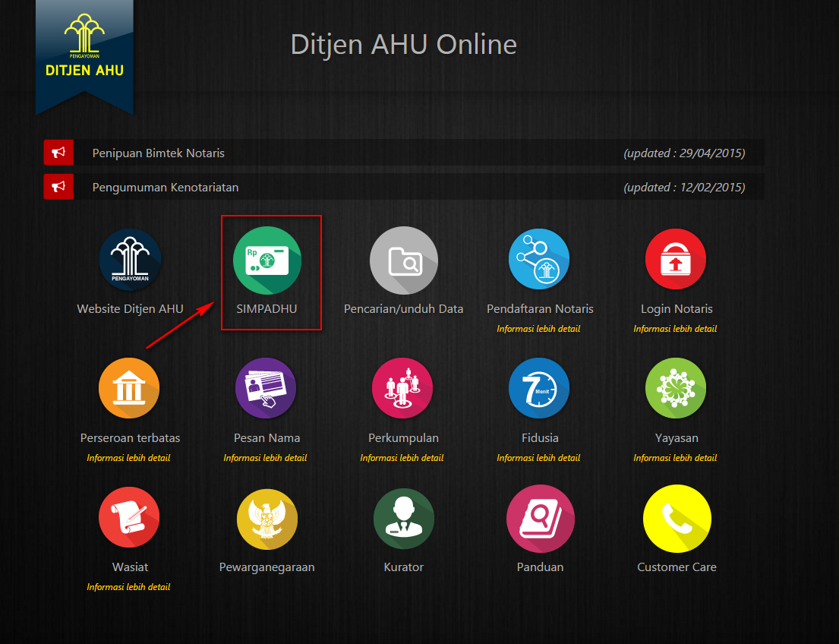Image resolution: width=839 pixels, height=644 pixels.
Task: Click the Perkumpulan label
Action: coord(403,438)
